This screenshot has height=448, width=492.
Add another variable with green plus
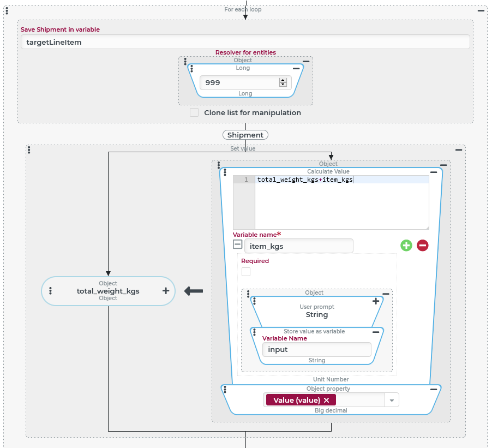tap(406, 246)
